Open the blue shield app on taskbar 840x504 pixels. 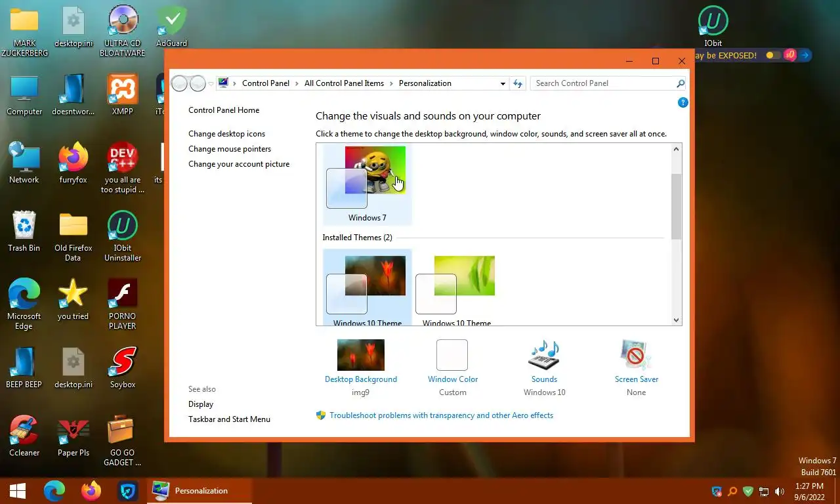click(x=128, y=491)
